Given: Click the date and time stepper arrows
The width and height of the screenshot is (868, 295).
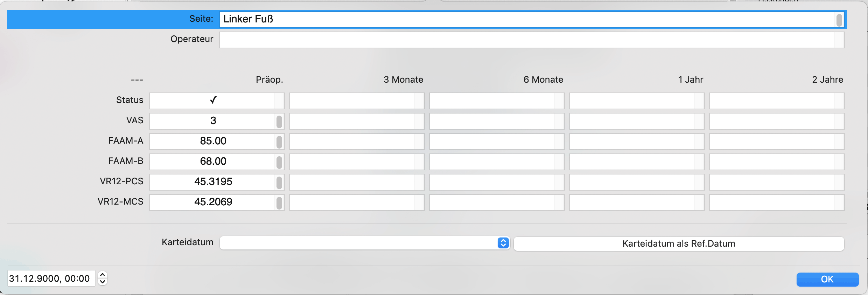Looking at the screenshot, I should [x=103, y=278].
